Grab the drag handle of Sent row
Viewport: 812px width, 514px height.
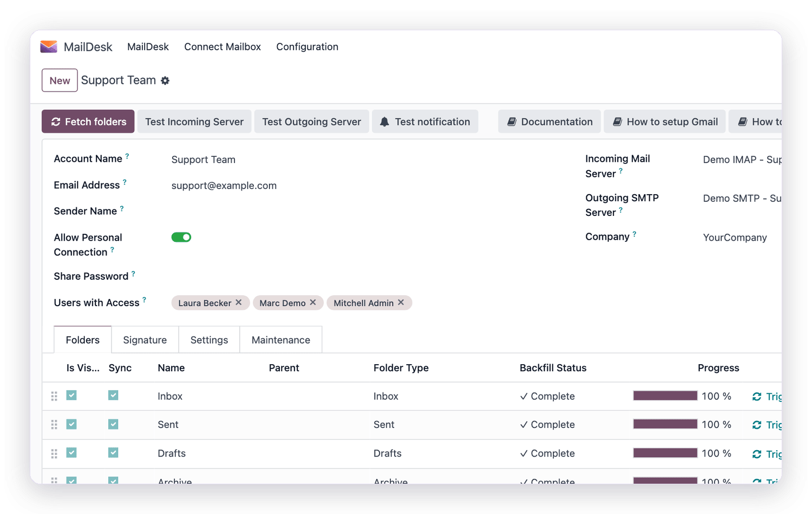click(54, 425)
